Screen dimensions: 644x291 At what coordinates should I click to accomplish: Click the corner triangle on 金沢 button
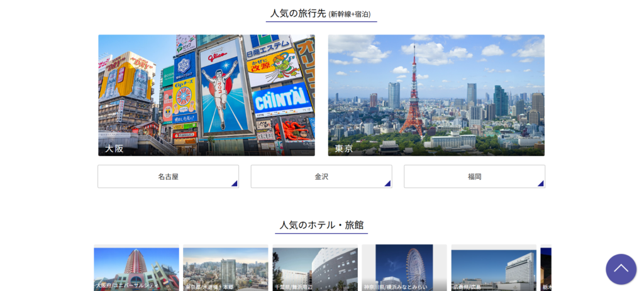tap(388, 184)
